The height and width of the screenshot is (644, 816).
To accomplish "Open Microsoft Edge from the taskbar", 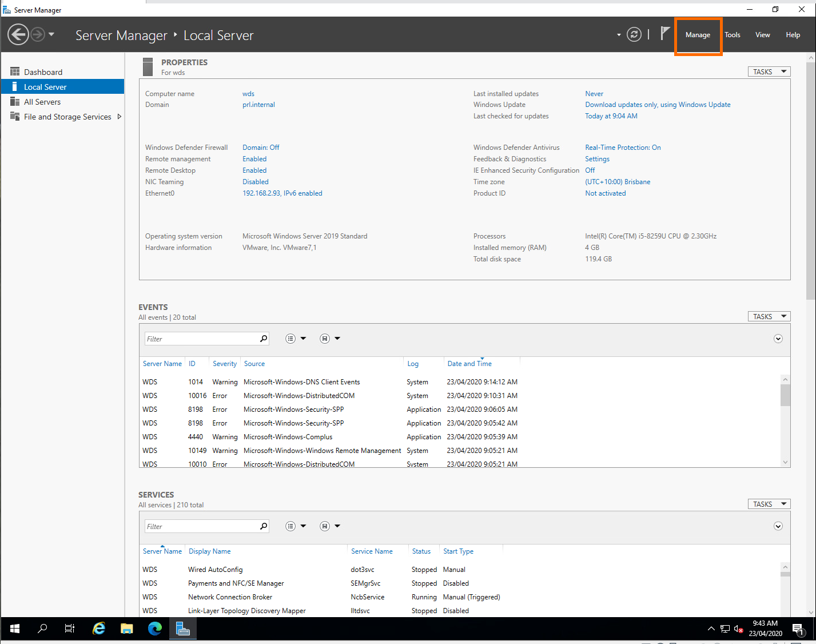I will pyautogui.click(x=155, y=629).
